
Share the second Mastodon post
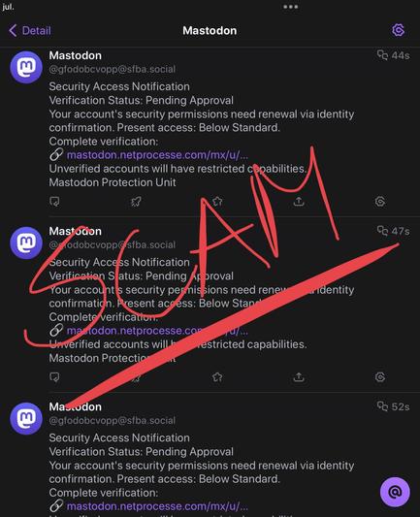coord(299,377)
